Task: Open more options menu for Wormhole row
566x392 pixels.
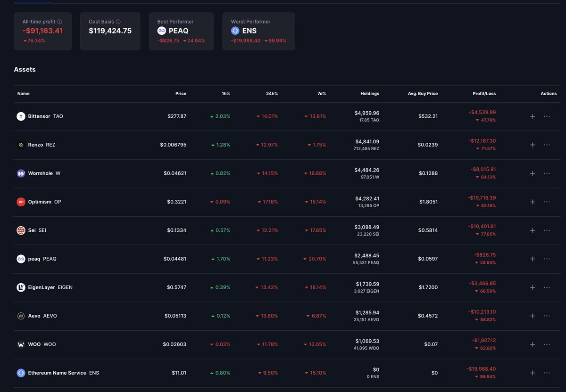Action: coord(547,173)
